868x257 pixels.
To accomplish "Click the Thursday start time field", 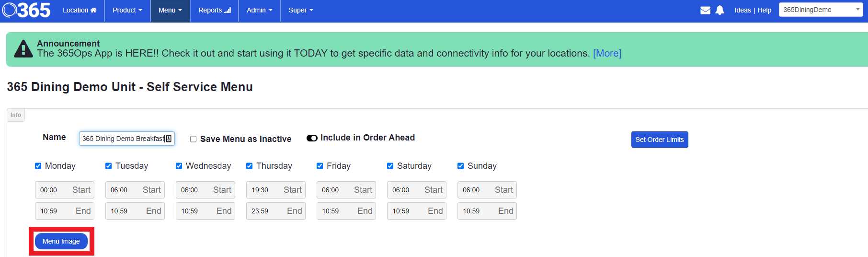I will (x=275, y=190).
